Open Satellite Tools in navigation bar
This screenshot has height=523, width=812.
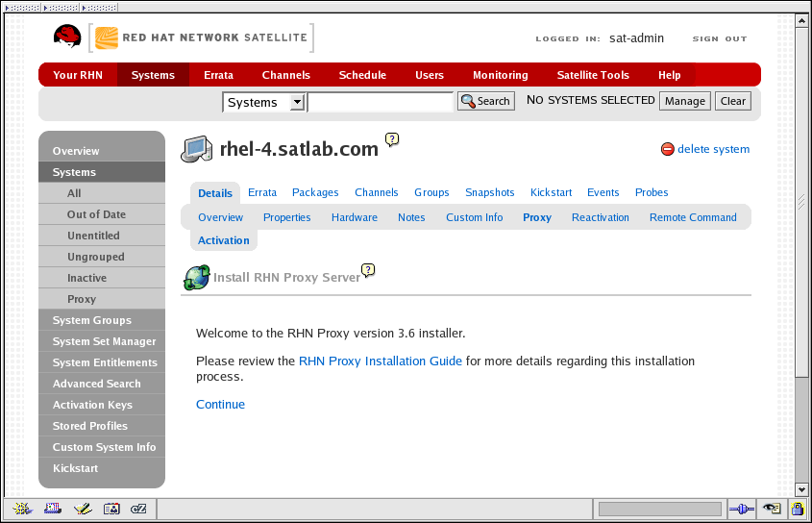point(593,75)
